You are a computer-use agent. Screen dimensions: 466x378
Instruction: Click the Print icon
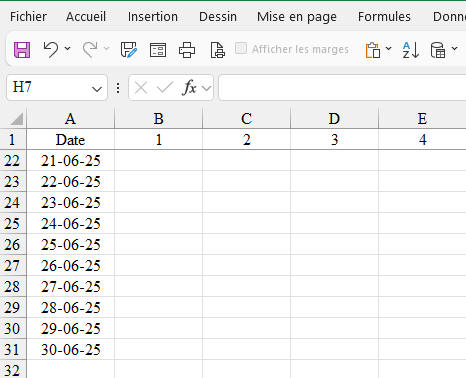[x=187, y=50]
